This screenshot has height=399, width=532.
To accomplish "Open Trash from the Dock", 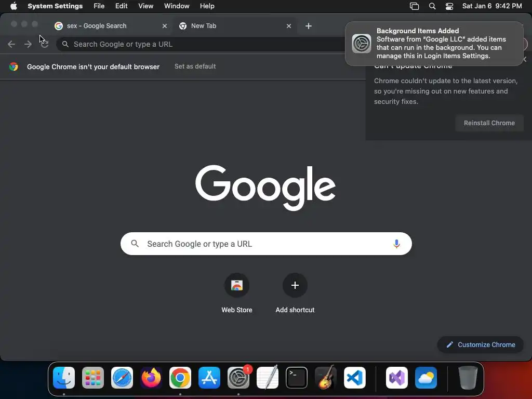I will click(468, 378).
